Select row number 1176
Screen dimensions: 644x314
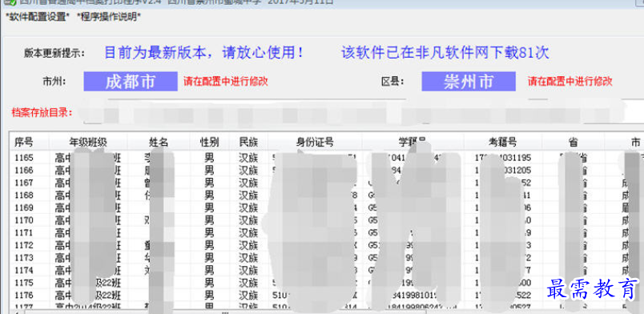24,295
